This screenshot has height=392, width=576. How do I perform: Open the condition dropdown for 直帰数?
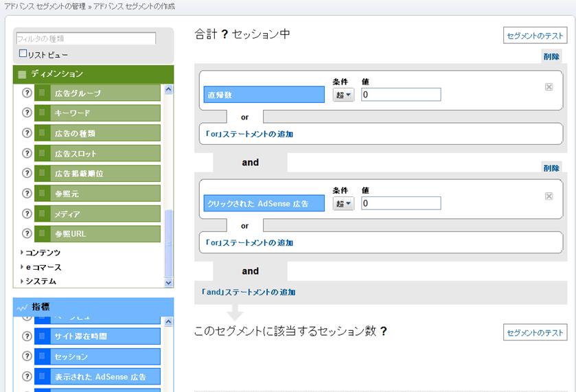click(343, 95)
